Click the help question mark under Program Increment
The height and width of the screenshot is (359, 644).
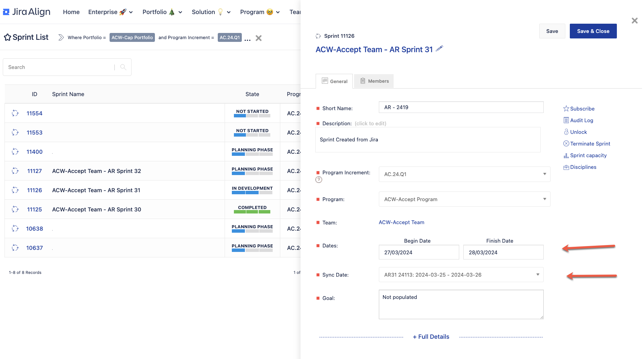click(319, 179)
